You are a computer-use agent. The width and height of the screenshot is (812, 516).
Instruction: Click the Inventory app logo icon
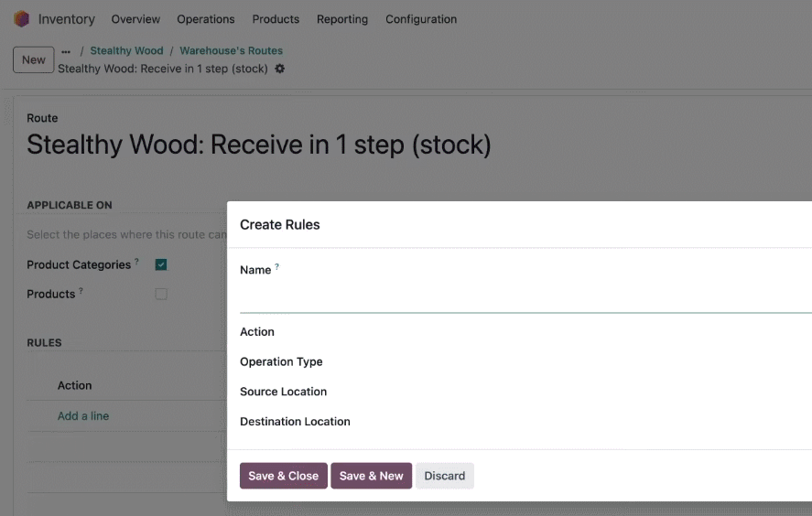[22, 19]
